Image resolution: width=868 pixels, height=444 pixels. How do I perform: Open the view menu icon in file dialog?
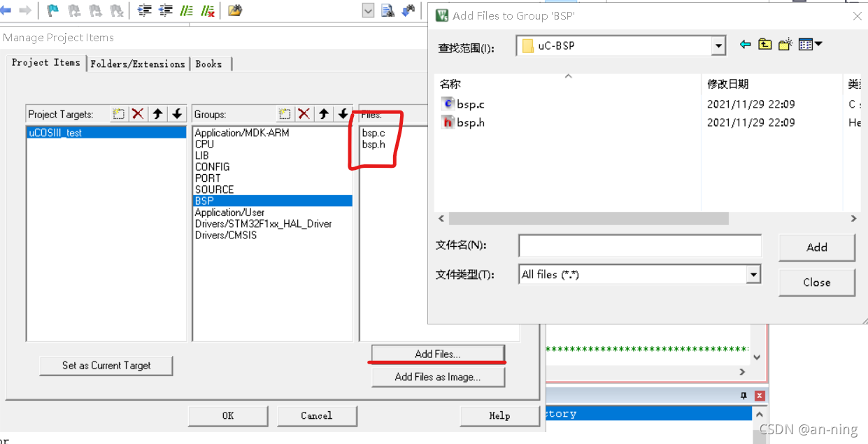[x=810, y=45]
